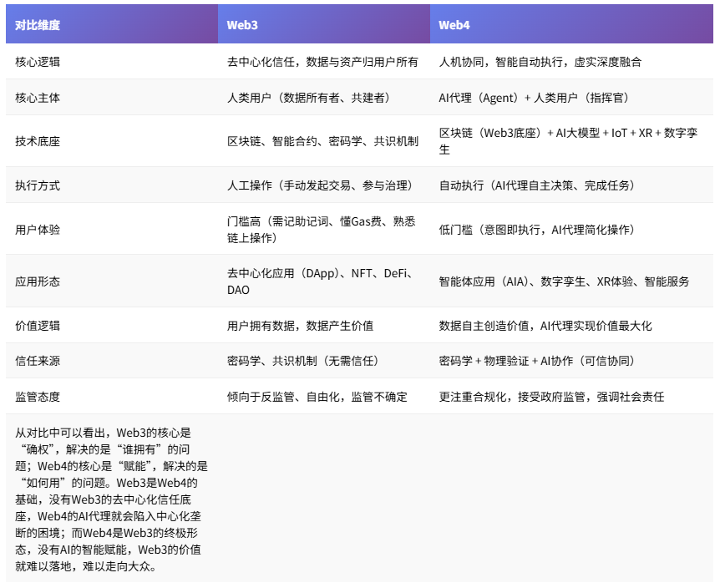Click the 用户体验 row label
The image size is (720, 588).
click(38, 229)
